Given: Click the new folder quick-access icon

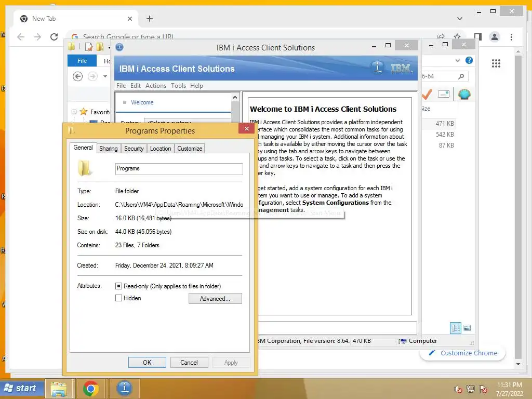Looking at the screenshot, I should (100, 47).
